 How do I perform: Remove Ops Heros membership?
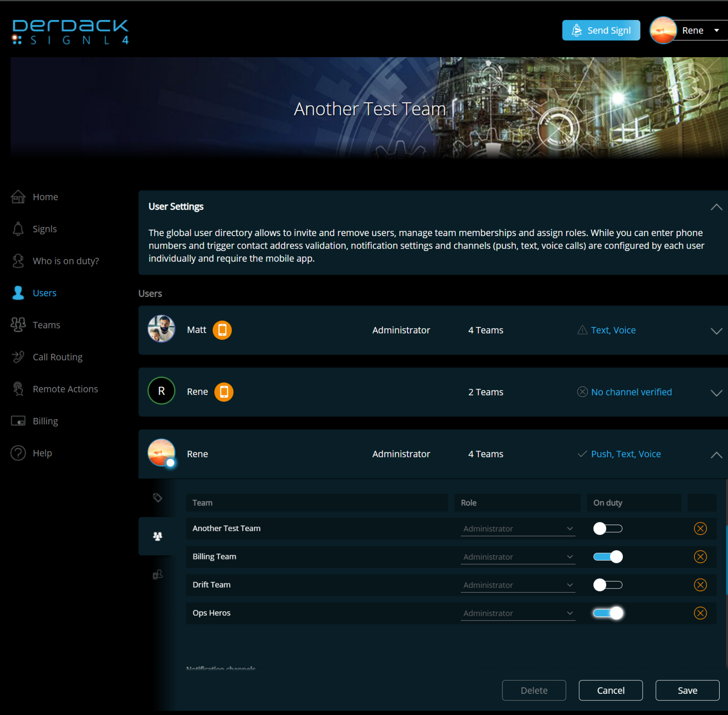click(700, 613)
